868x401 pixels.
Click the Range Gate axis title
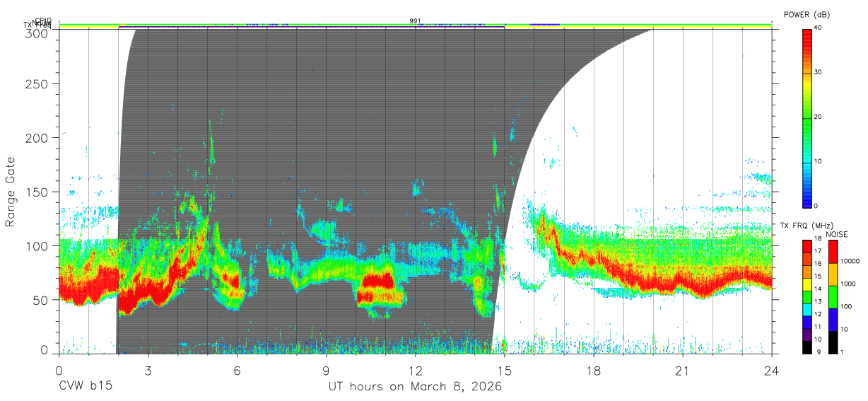(x=11, y=192)
